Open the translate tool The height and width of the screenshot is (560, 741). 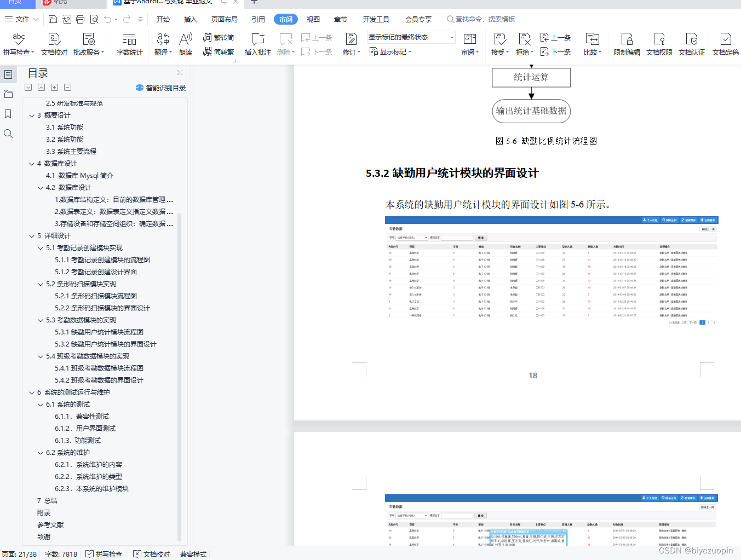163,44
